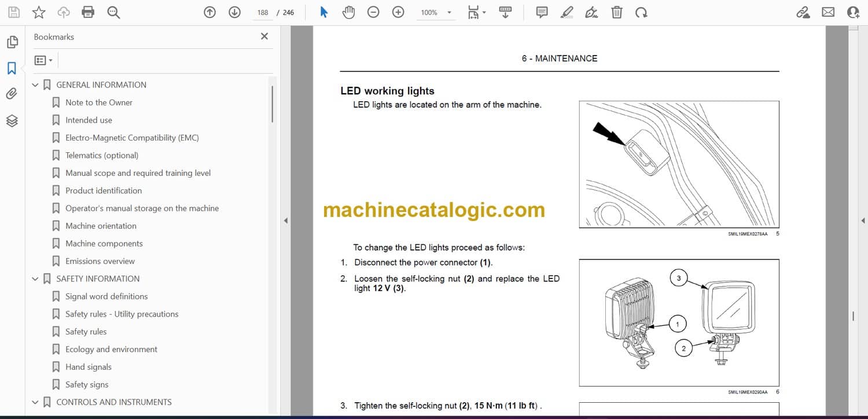Collapse the GENERAL INFORMATION bookmark section
The height and width of the screenshot is (419, 868).
tap(35, 85)
